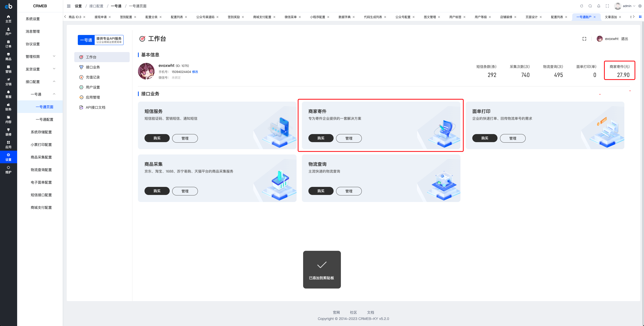Select 应用管理 in the 一号通 menu
644x326 pixels.
click(x=102, y=97)
